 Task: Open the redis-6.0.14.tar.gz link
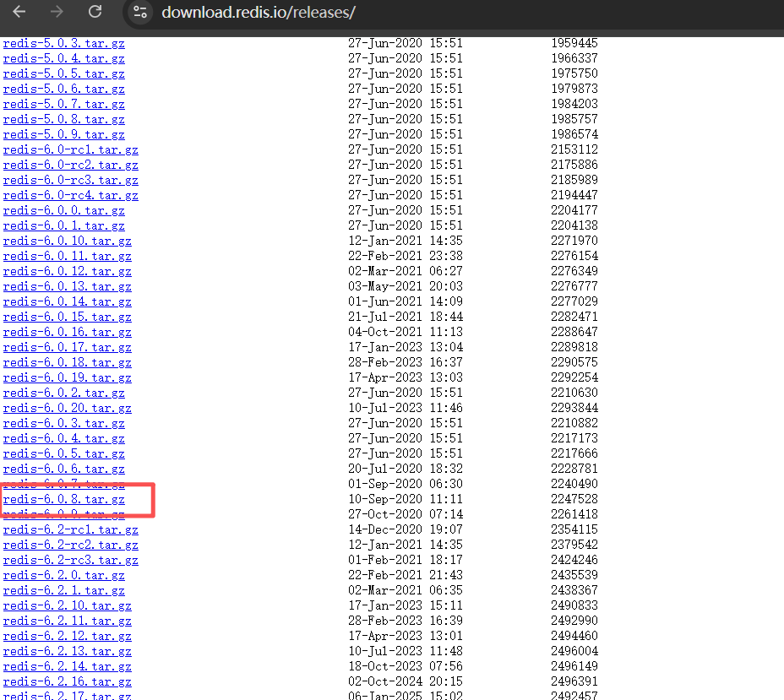68,301
